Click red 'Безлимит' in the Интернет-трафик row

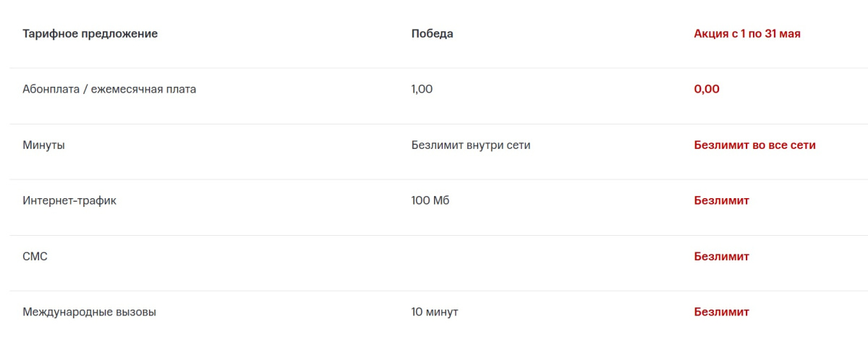point(721,200)
